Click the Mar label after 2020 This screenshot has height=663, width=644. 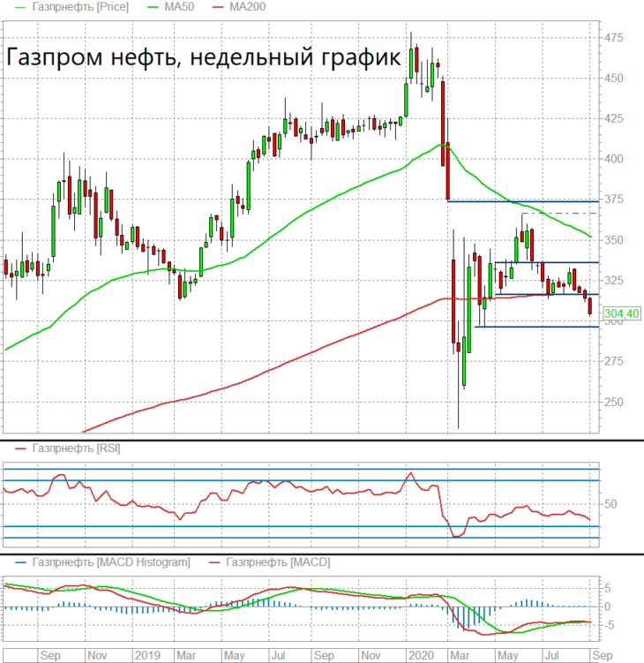[x=460, y=655]
